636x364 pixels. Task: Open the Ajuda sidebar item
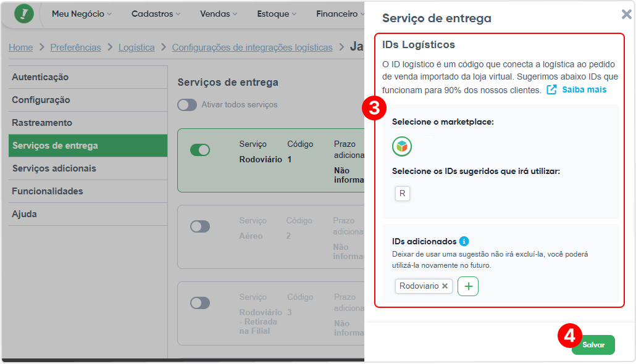88,214
